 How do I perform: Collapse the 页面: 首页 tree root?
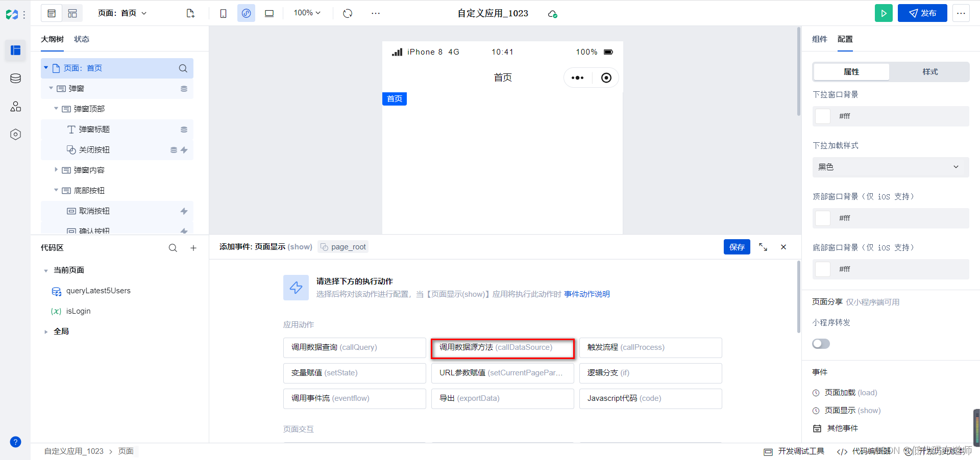(46, 68)
